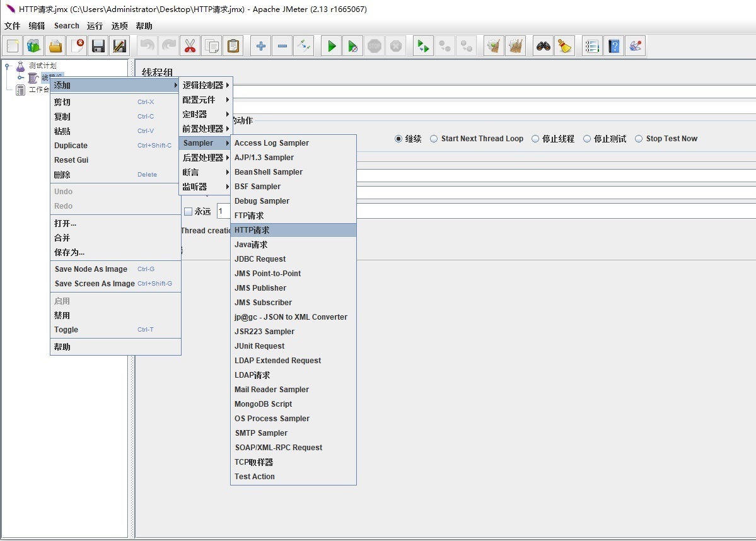
Task: Click the Toggle enable/disable toolbar icon
Action: click(304, 46)
